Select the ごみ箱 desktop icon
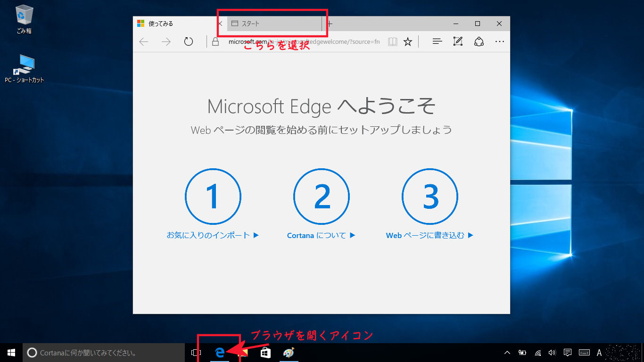The height and width of the screenshot is (362, 644). [24, 20]
